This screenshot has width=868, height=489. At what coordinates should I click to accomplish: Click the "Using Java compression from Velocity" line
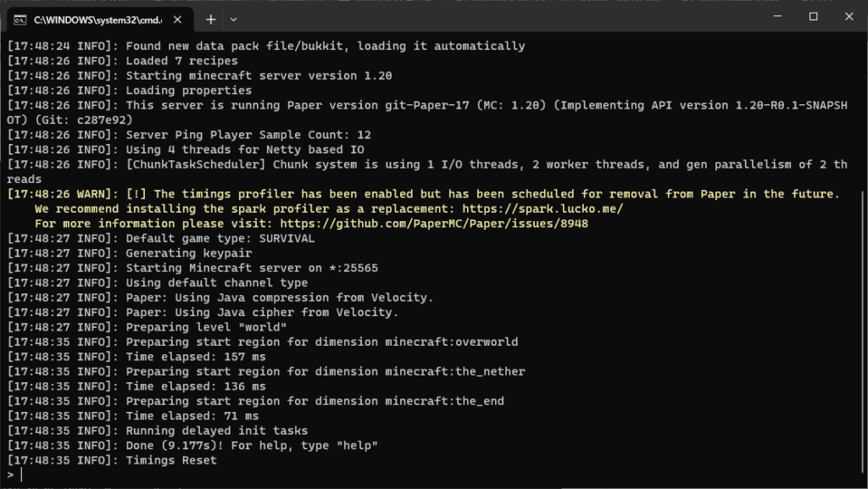[x=220, y=297]
